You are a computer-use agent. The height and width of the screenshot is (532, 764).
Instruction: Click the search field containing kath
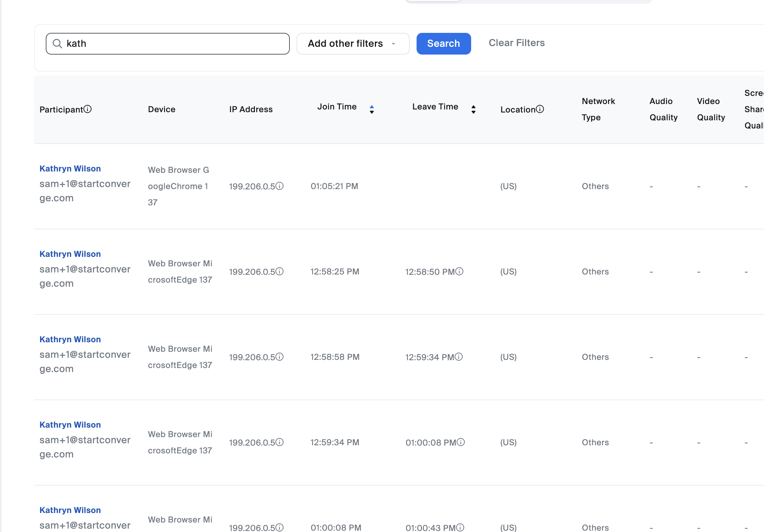176,44
